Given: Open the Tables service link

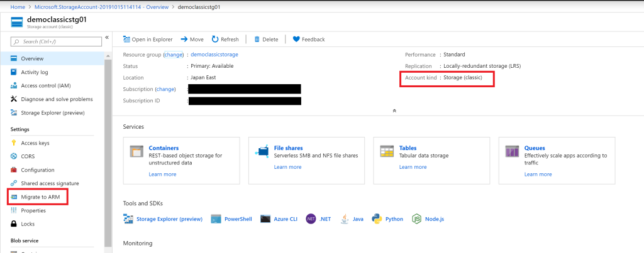Looking at the screenshot, I should coord(408,148).
